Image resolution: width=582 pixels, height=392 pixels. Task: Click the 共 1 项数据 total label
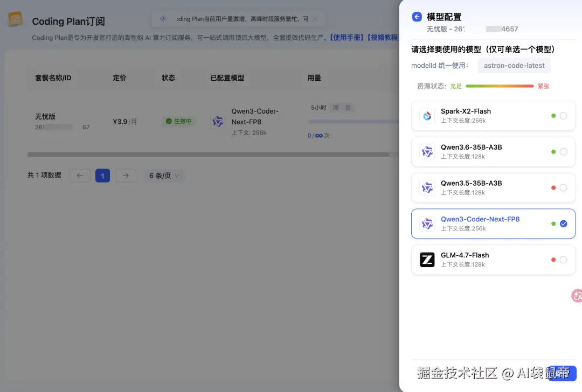pyautogui.click(x=44, y=175)
